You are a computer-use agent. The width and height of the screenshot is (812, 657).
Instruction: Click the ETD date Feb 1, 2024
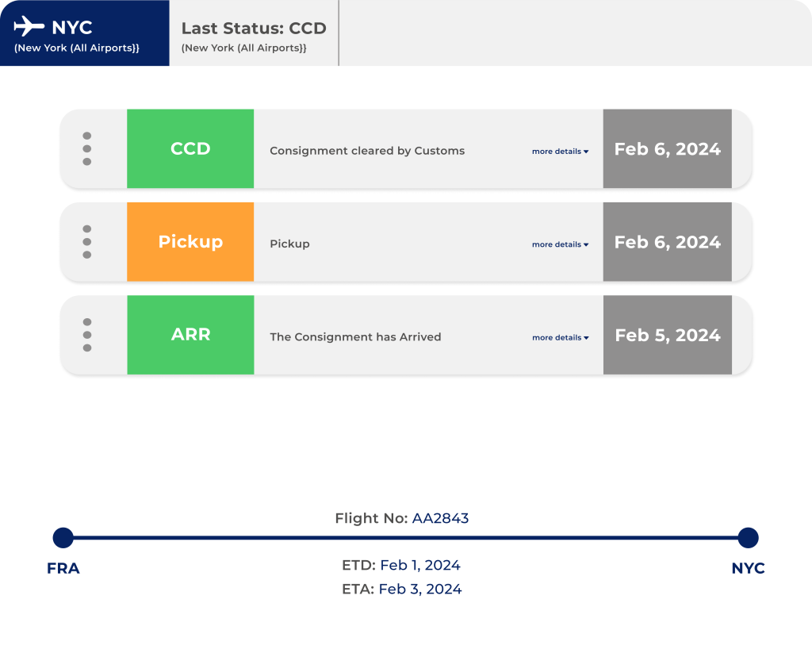coord(420,565)
